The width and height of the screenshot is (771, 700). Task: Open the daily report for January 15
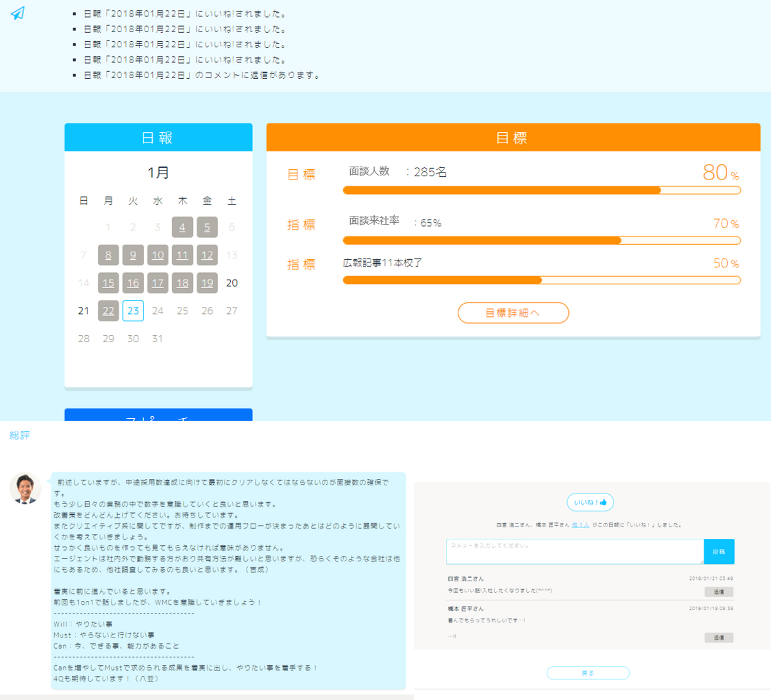(x=108, y=283)
